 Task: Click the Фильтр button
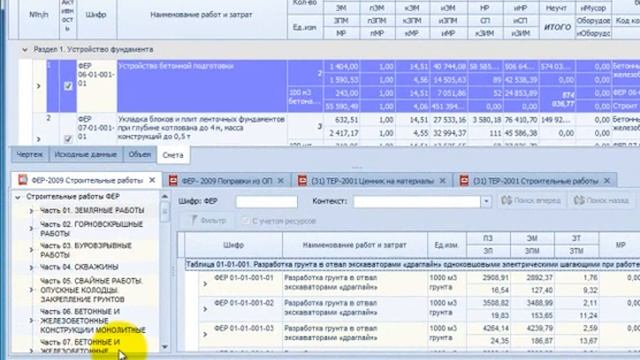tap(209, 220)
